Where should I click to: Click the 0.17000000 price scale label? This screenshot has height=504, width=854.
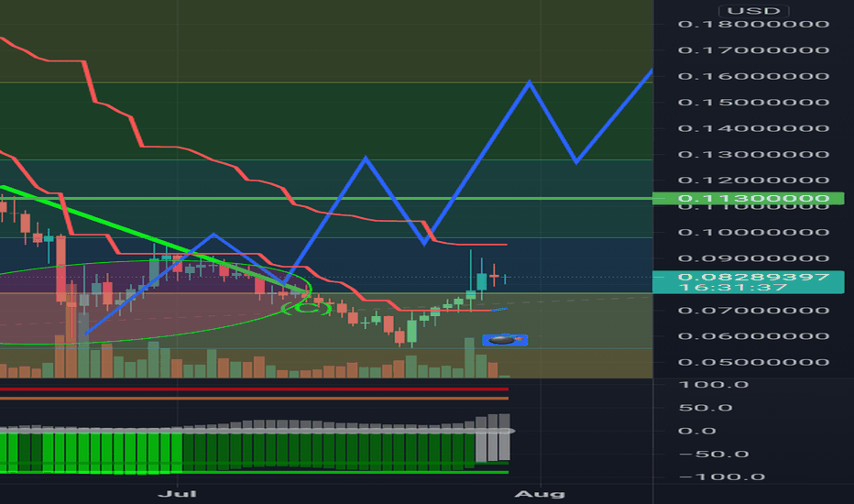[x=753, y=50]
